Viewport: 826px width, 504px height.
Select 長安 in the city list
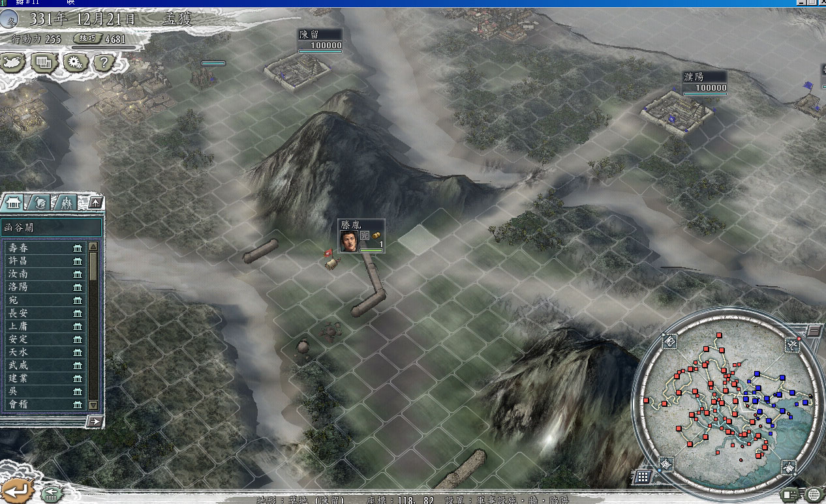[44, 313]
